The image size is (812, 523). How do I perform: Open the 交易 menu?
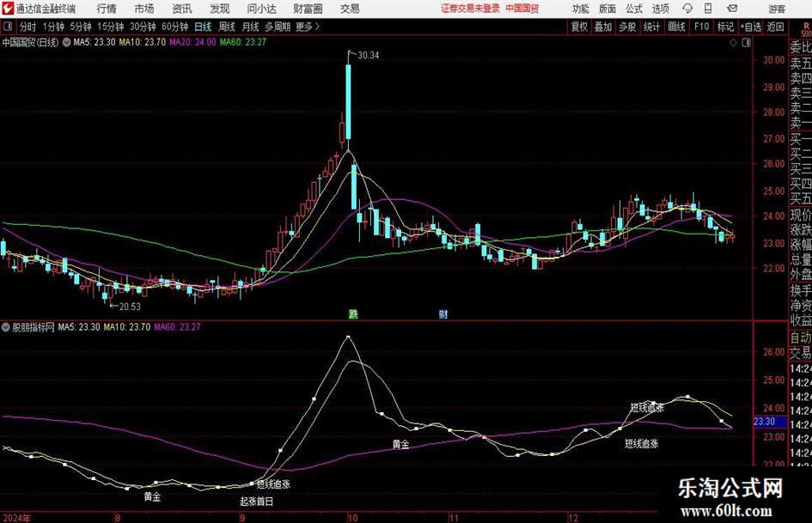[350, 9]
